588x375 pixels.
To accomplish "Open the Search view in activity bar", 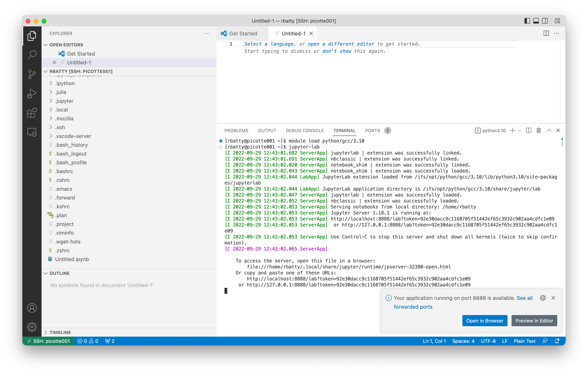I will tap(32, 55).
